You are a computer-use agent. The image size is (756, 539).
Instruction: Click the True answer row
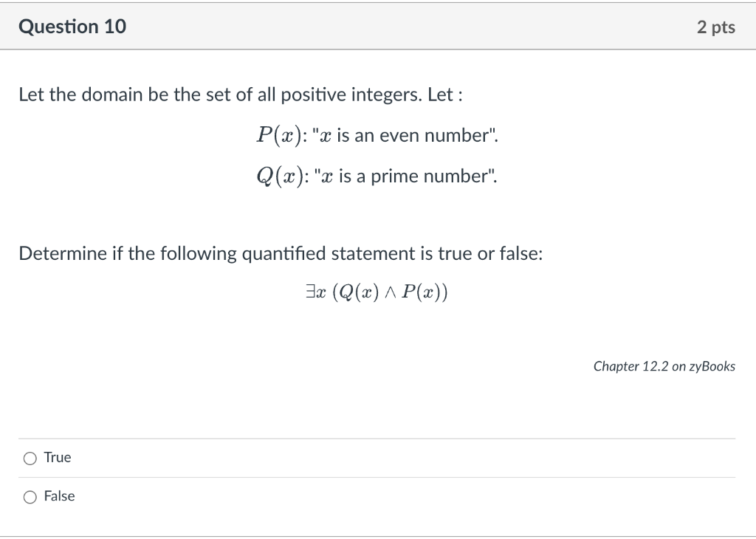pyautogui.click(x=221, y=458)
